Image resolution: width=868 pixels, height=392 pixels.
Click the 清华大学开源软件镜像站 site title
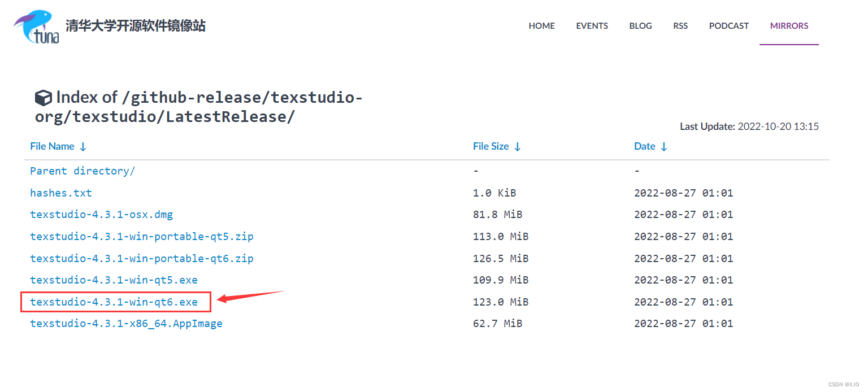tap(136, 26)
